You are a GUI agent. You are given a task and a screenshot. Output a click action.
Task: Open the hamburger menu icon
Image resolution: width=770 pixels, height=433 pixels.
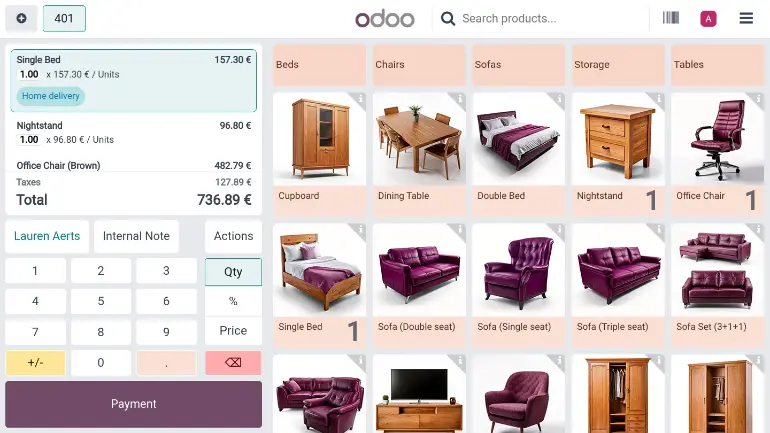(x=746, y=18)
